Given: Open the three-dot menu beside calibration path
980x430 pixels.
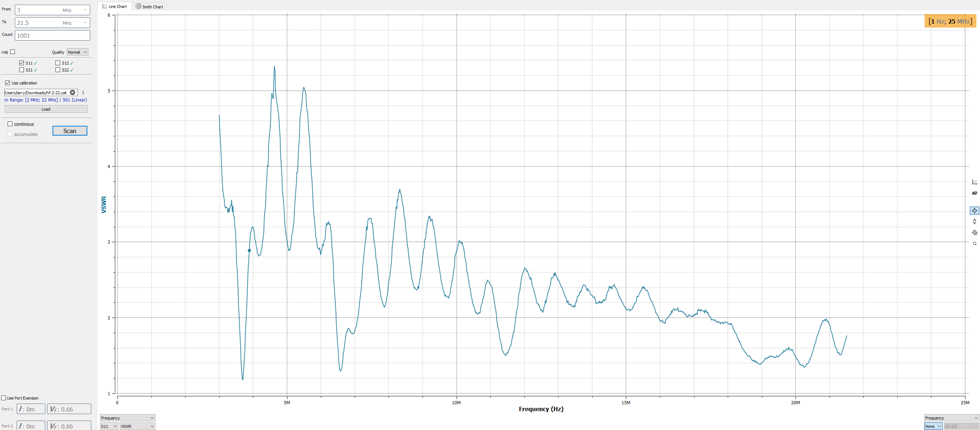Looking at the screenshot, I should (83, 92).
